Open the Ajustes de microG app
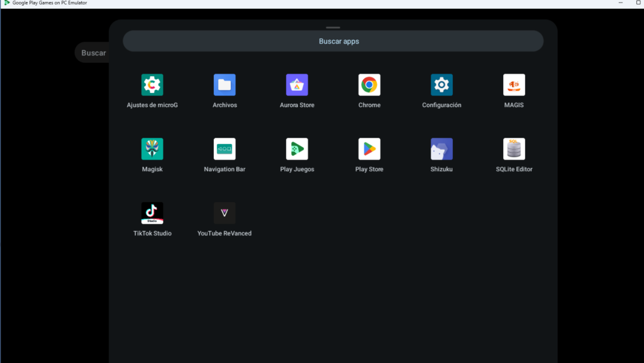644x363 pixels. 152,85
